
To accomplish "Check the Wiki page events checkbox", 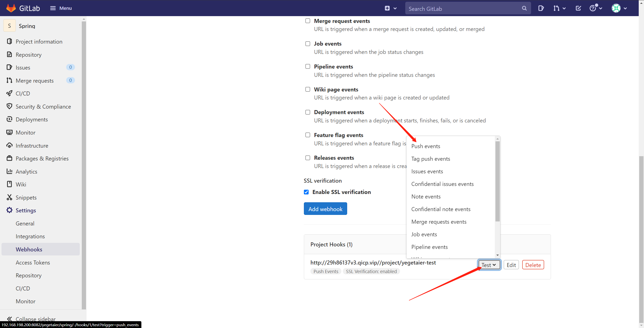I will tap(308, 89).
